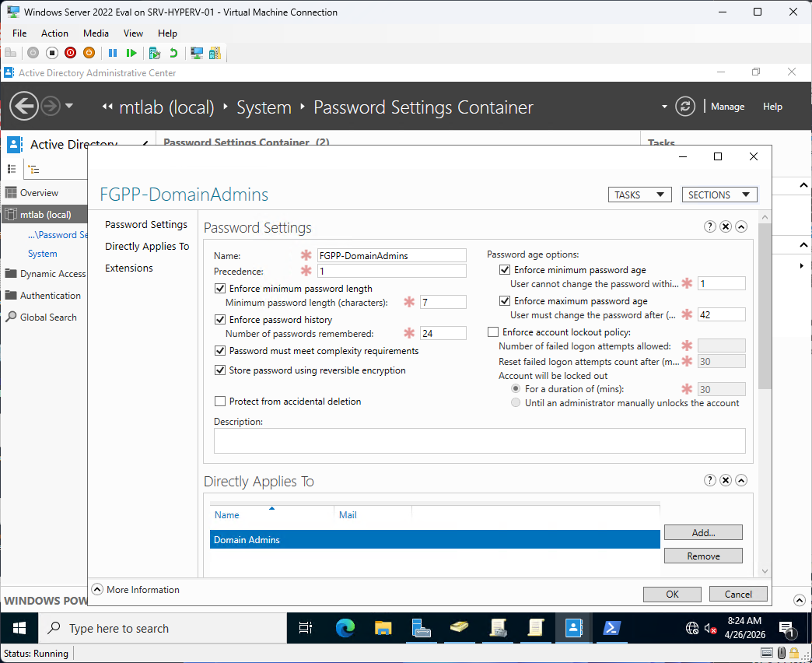
Task: Open Microsoft Edge from taskbar
Action: pyautogui.click(x=345, y=628)
